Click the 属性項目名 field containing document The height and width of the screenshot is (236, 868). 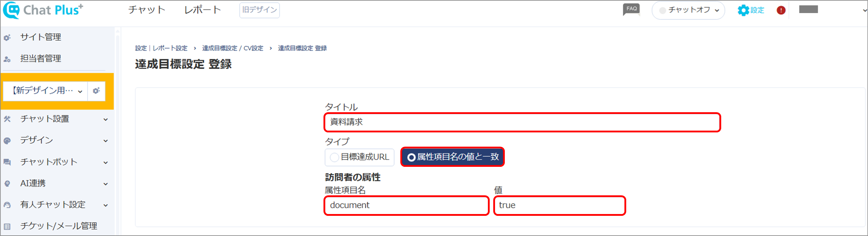406,206
